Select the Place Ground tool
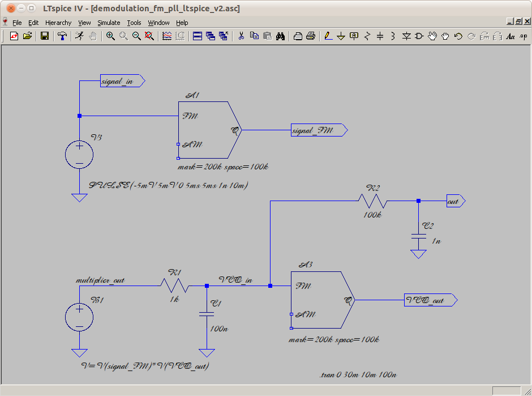The height and width of the screenshot is (396, 532). pos(341,36)
